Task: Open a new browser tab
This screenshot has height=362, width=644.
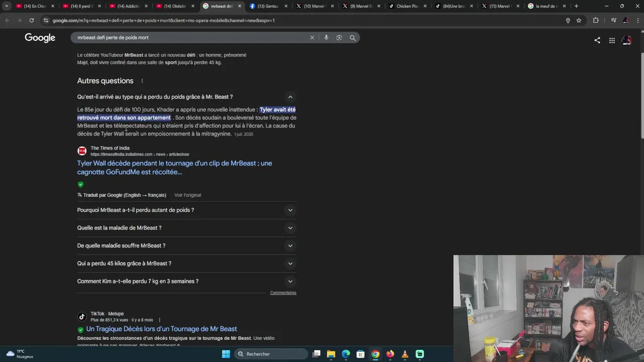Action: tap(576, 6)
